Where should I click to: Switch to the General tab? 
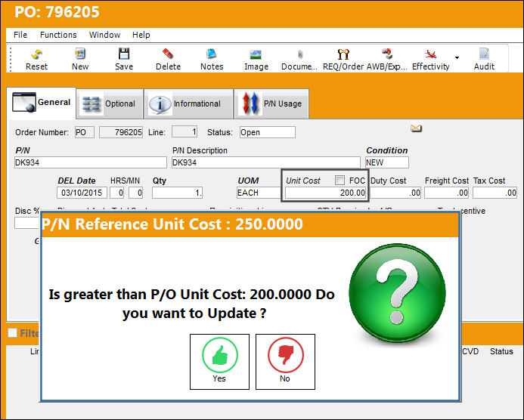pos(42,103)
